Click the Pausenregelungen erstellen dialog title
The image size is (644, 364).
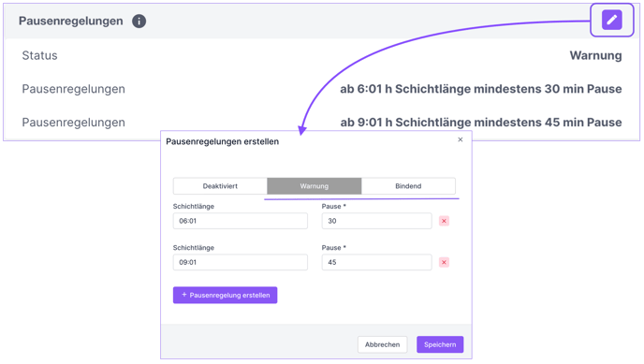click(222, 141)
